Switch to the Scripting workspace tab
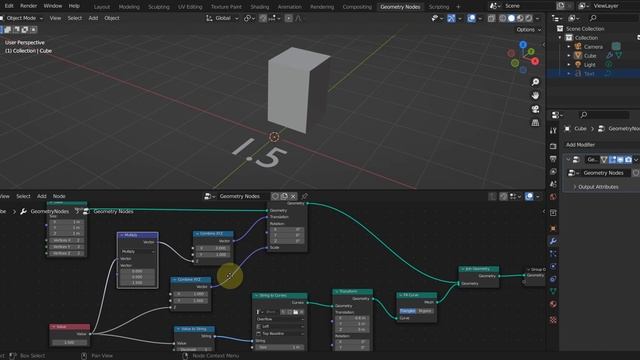The image size is (640, 360). pos(439,7)
